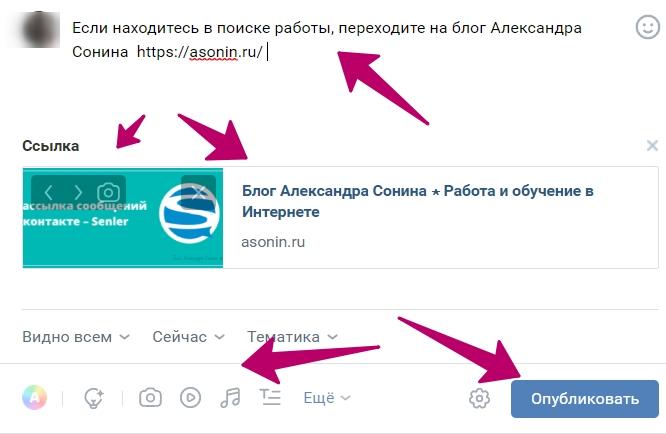
Task: Remove the Ссылка attachment with X
Action: [652, 146]
